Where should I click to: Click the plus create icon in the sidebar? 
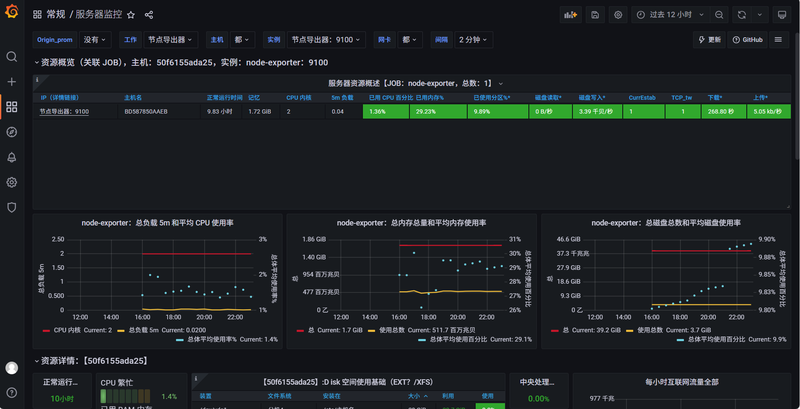(x=12, y=82)
